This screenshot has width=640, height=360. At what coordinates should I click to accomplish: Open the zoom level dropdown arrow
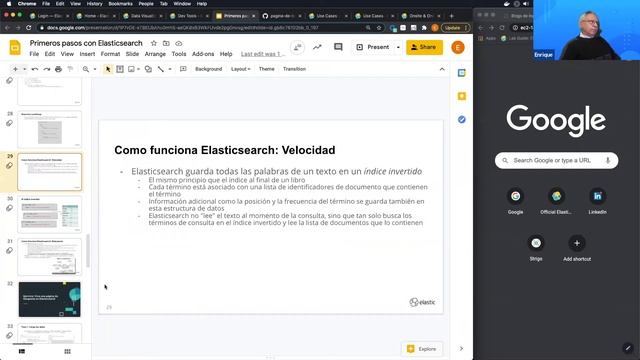coord(95,69)
